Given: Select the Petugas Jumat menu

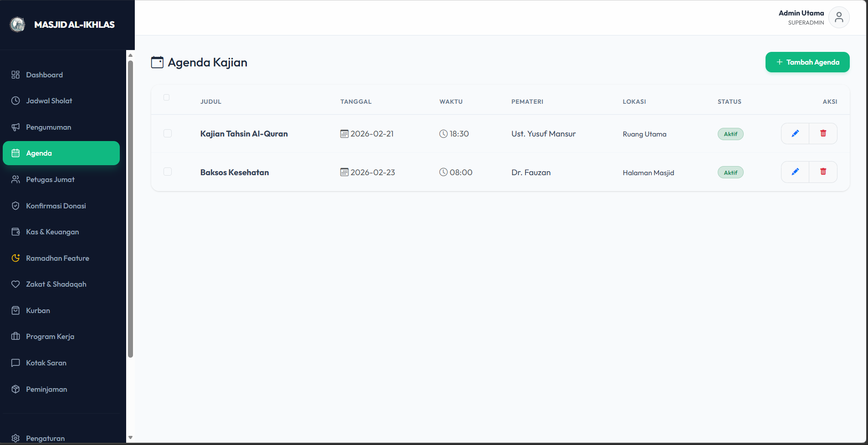Looking at the screenshot, I should pos(61,179).
